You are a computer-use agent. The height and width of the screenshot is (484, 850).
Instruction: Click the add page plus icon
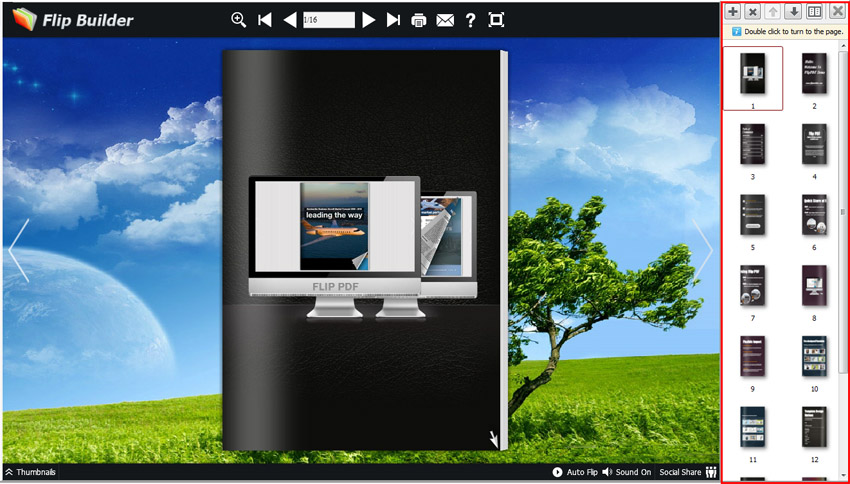pos(732,11)
